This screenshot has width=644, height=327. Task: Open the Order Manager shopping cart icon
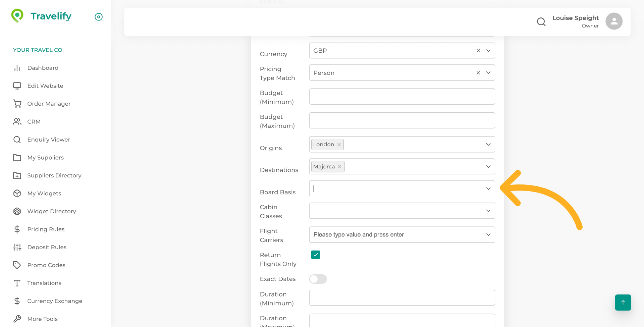click(x=17, y=104)
